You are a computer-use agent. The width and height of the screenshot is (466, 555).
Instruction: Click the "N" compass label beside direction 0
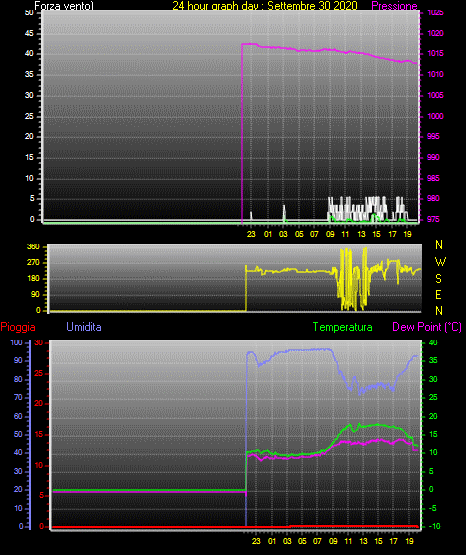click(x=439, y=310)
